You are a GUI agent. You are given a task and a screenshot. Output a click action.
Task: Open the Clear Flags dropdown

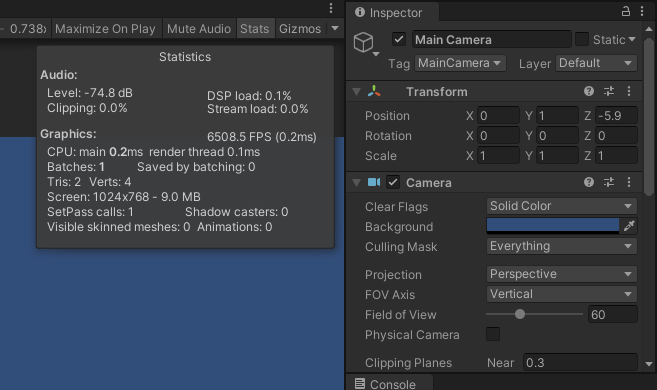point(561,206)
